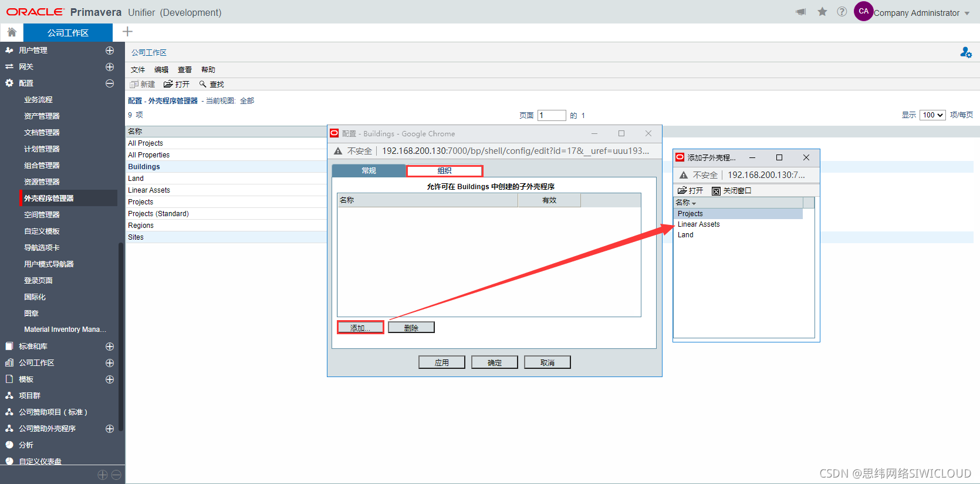
Task: Click the 添加... button
Action: coord(360,328)
